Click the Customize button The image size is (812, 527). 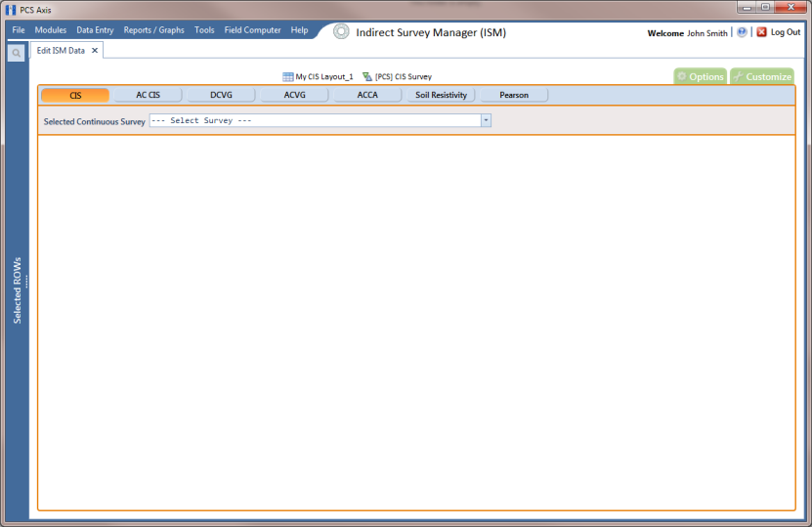click(762, 76)
